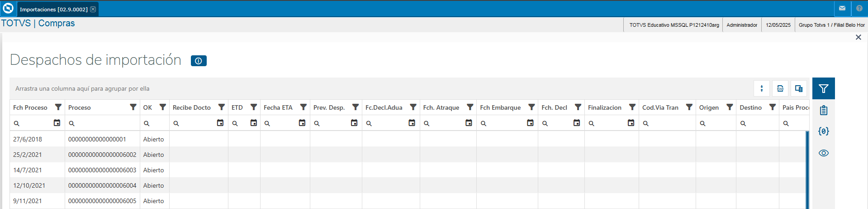Click the collapse rows arrows icon

(x=762, y=88)
